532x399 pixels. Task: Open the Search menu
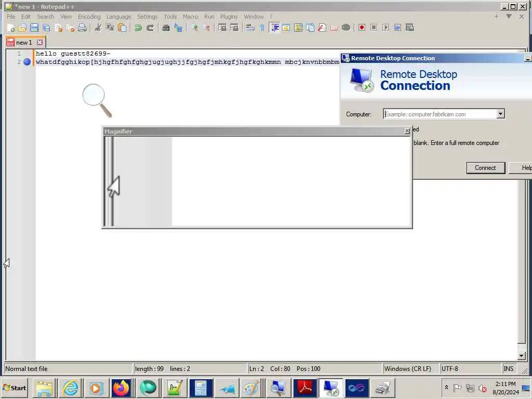[46, 17]
